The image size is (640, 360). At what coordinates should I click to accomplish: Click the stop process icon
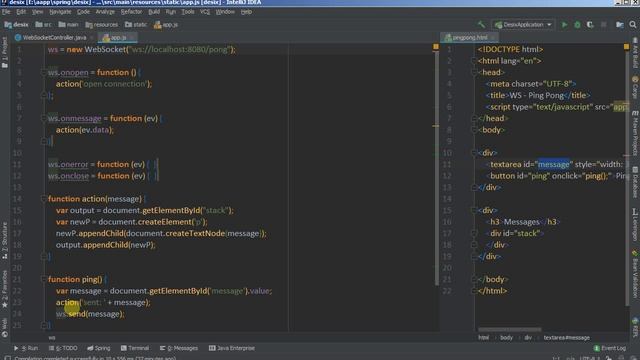click(x=604, y=25)
